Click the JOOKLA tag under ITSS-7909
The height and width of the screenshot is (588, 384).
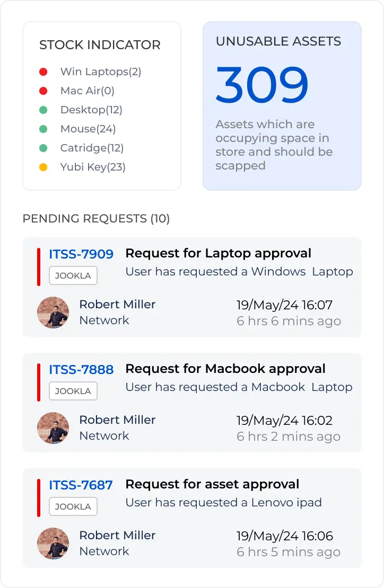pyautogui.click(x=73, y=276)
